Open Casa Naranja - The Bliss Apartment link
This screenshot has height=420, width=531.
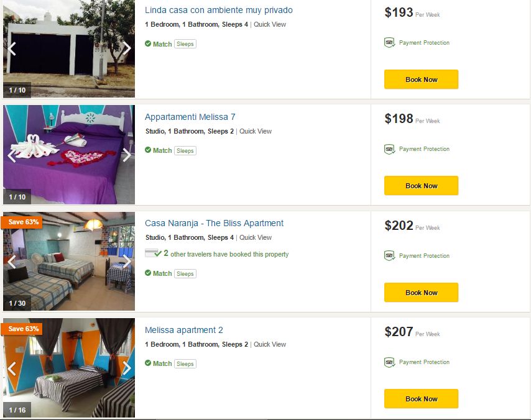tap(214, 223)
